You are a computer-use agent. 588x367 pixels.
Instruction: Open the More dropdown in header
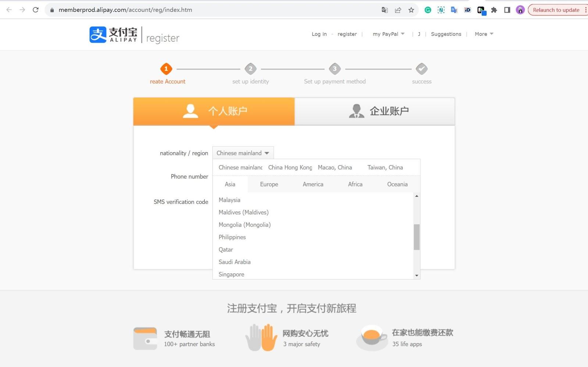(484, 34)
